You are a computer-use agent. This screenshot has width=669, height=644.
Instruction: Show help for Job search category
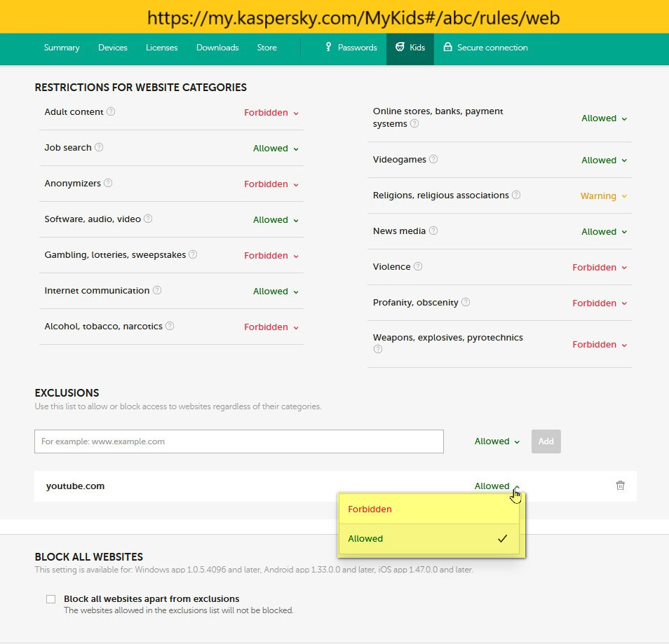coord(99,148)
